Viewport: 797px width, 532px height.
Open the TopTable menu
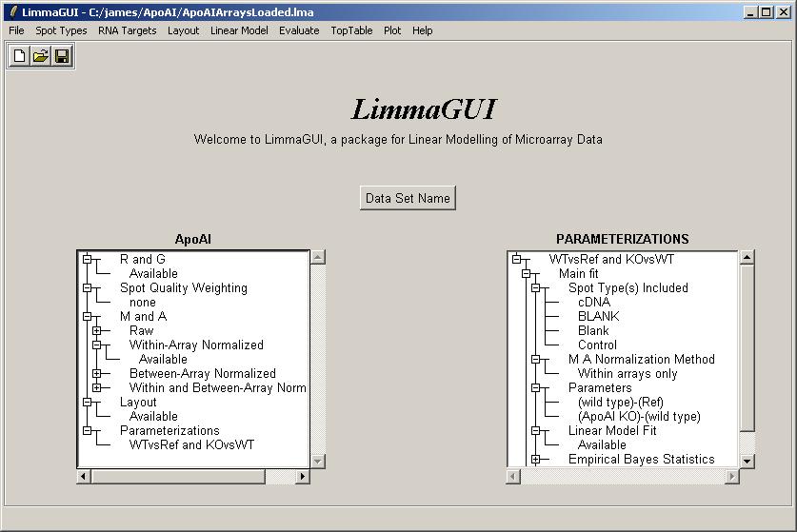pos(351,30)
